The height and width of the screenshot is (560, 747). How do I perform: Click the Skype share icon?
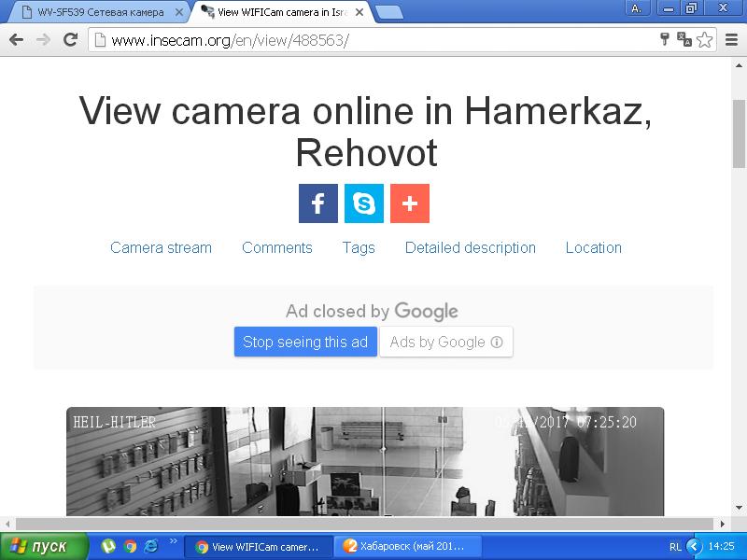coord(364,203)
